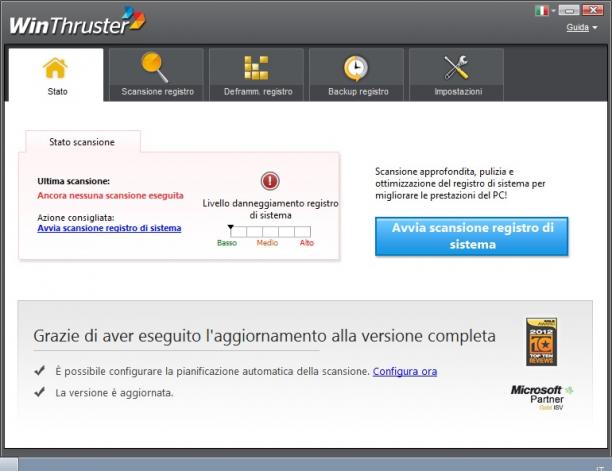Click the Scansione approfondita description text

[x=460, y=183]
